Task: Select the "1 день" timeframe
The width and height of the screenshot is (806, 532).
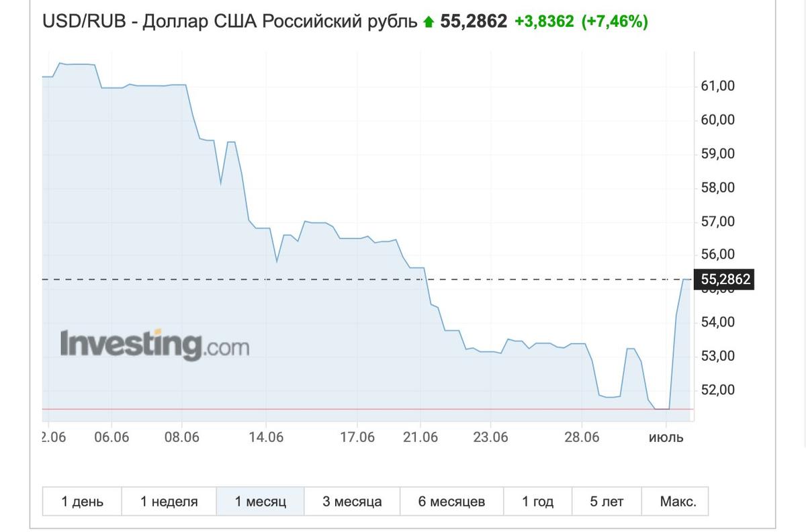Action: [81, 501]
